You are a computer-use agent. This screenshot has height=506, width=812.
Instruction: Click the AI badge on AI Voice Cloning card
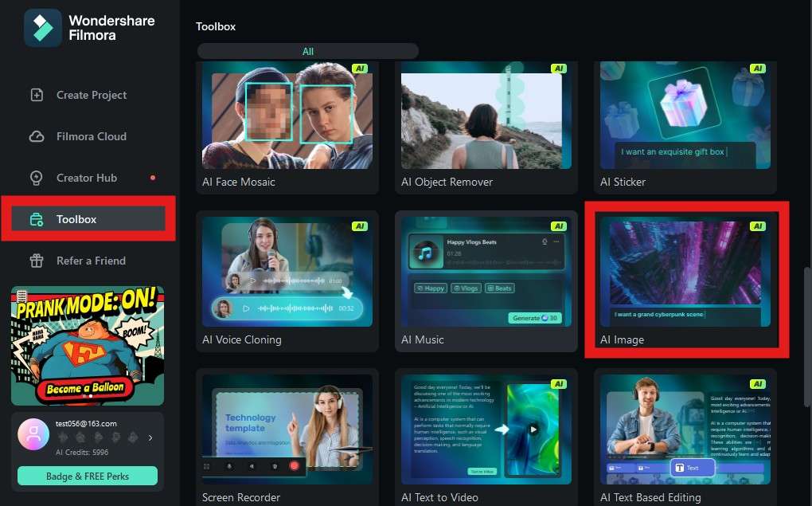click(360, 226)
